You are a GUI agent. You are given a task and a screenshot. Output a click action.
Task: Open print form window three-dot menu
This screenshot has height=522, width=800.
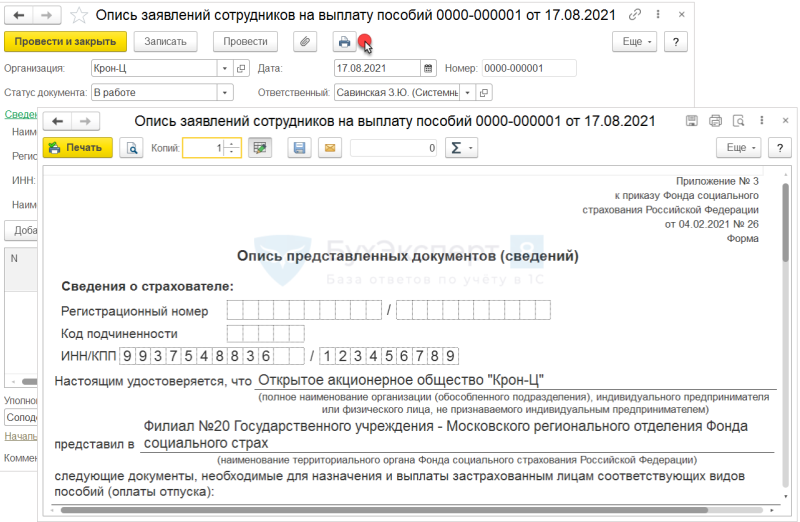762,120
